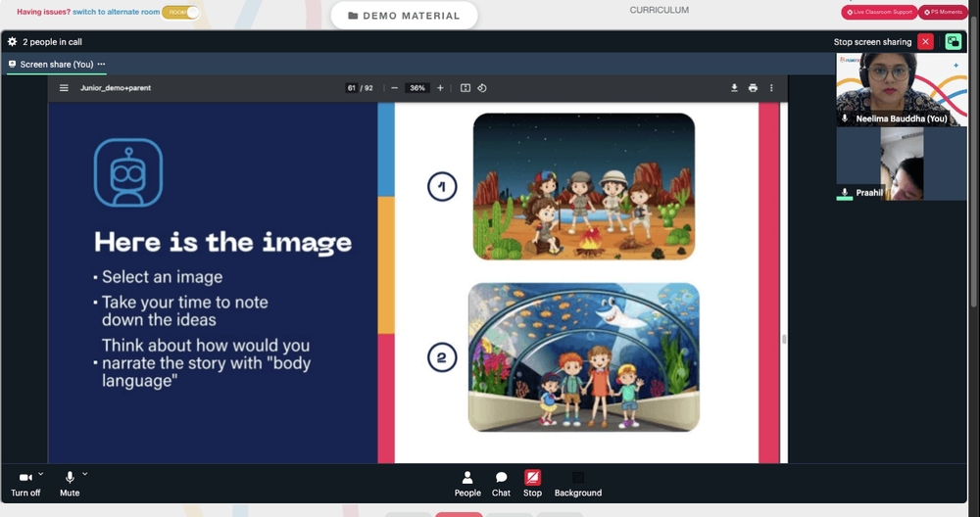This screenshot has height=517, width=980.
Task: Select Praahil video tile
Action: coord(902,164)
